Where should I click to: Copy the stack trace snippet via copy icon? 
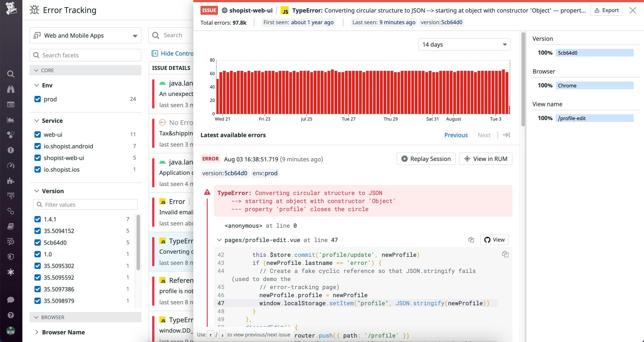505,254
